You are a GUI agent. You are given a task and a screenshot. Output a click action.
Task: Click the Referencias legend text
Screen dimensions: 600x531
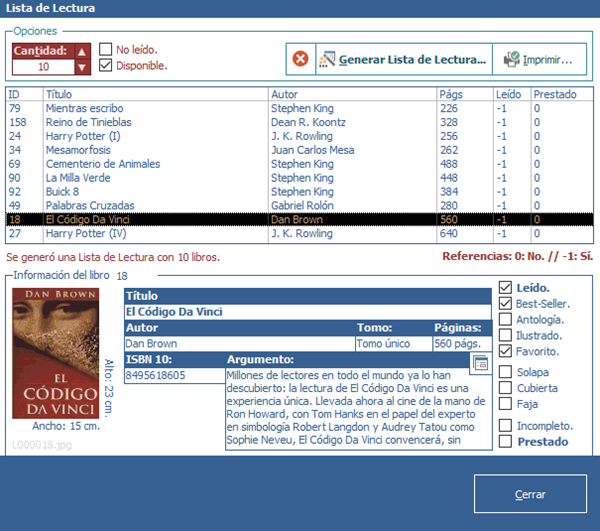point(517,256)
